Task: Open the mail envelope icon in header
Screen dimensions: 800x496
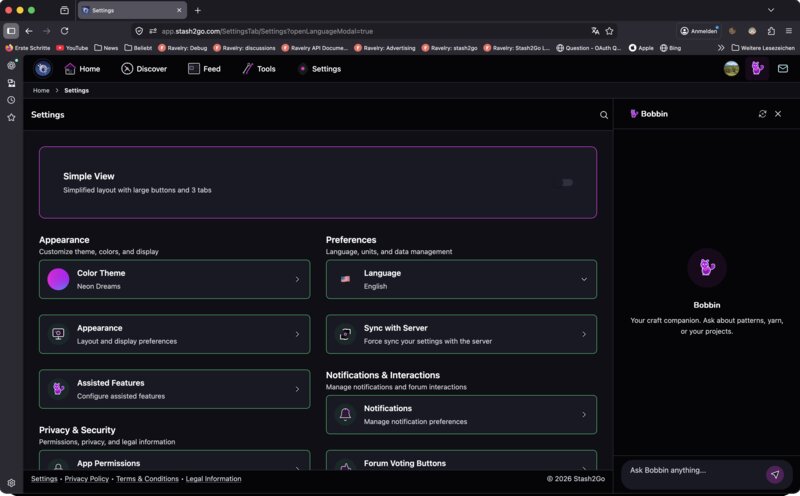Action: click(782, 69)
